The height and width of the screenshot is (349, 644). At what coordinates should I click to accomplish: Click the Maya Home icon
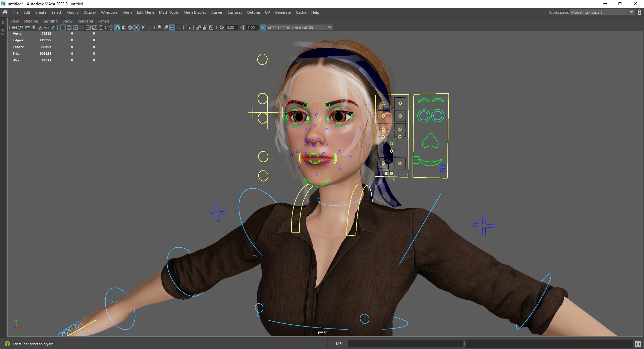tap(5, 12)
